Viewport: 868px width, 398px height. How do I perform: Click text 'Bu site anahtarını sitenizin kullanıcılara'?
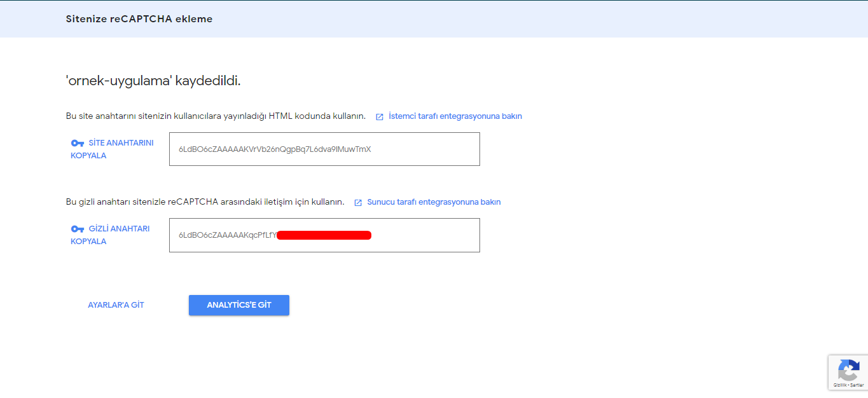pos(143,116)
